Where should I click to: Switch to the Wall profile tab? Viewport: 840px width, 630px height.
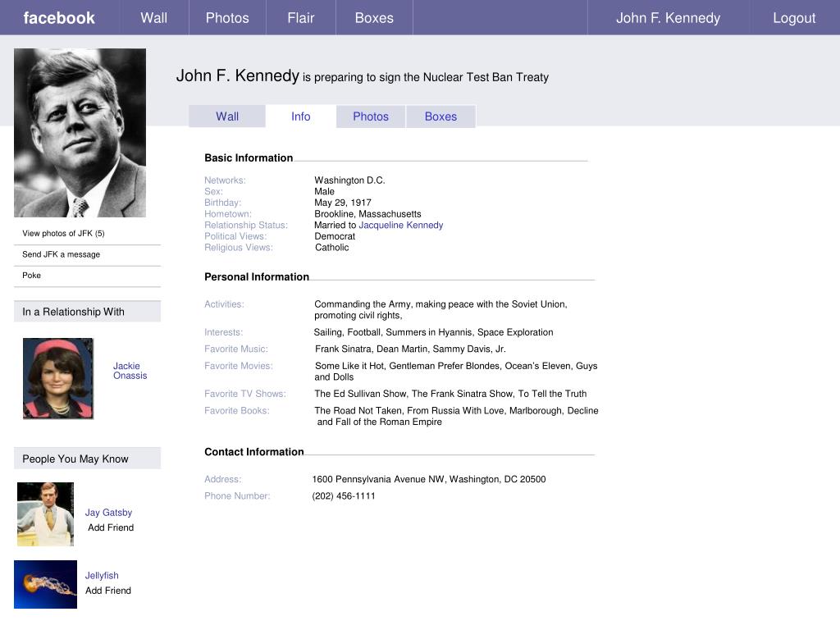[x=227, y=116]
